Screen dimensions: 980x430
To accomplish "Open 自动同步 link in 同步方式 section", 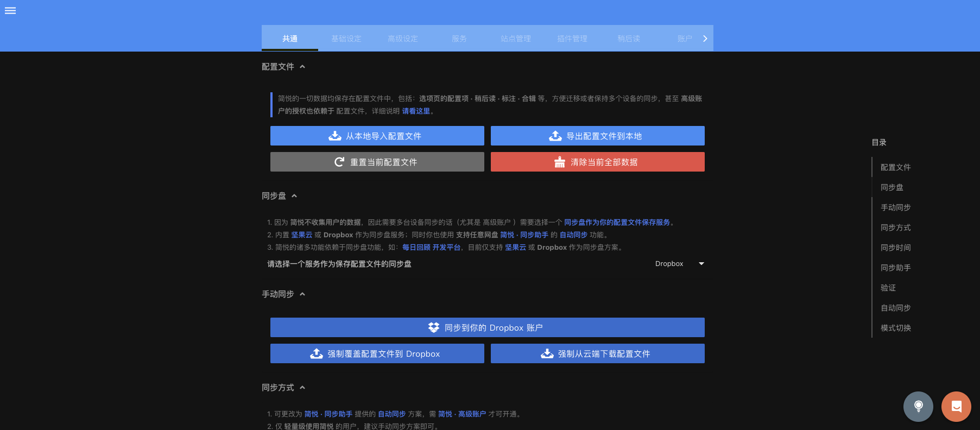I will point(391,414).
